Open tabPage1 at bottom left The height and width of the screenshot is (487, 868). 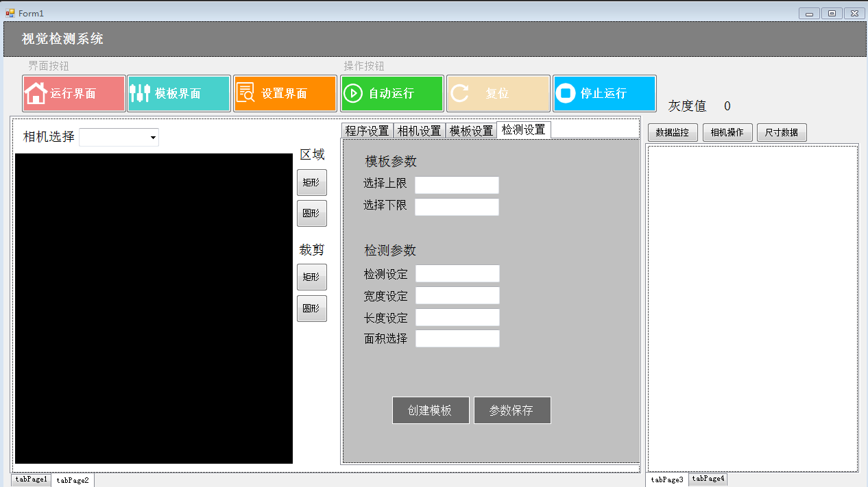[31, 479]
